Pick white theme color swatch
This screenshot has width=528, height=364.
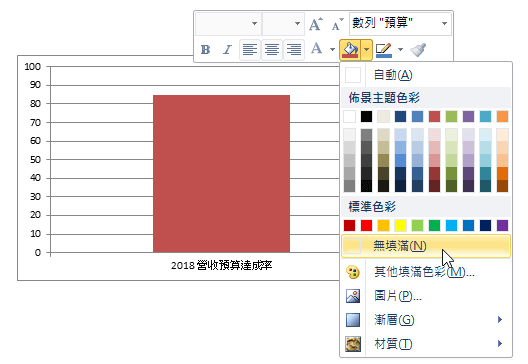pyautogui.click(x=350, y=117)
